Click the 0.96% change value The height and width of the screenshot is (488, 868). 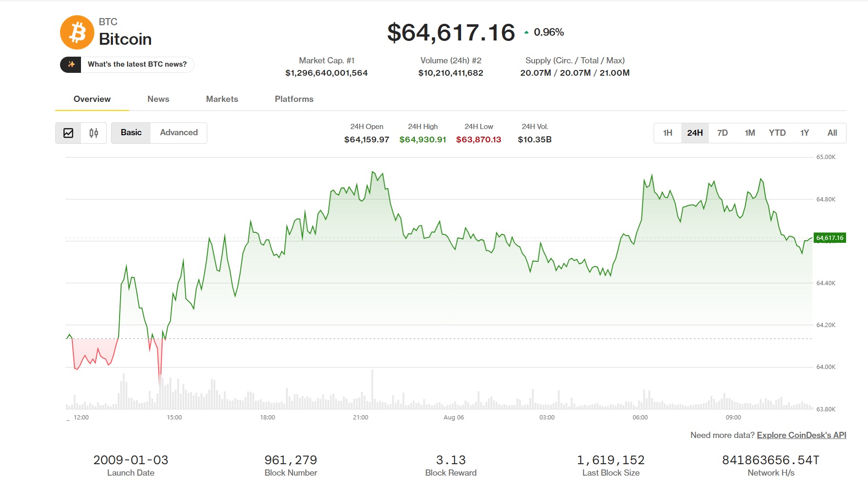point(549,32)
